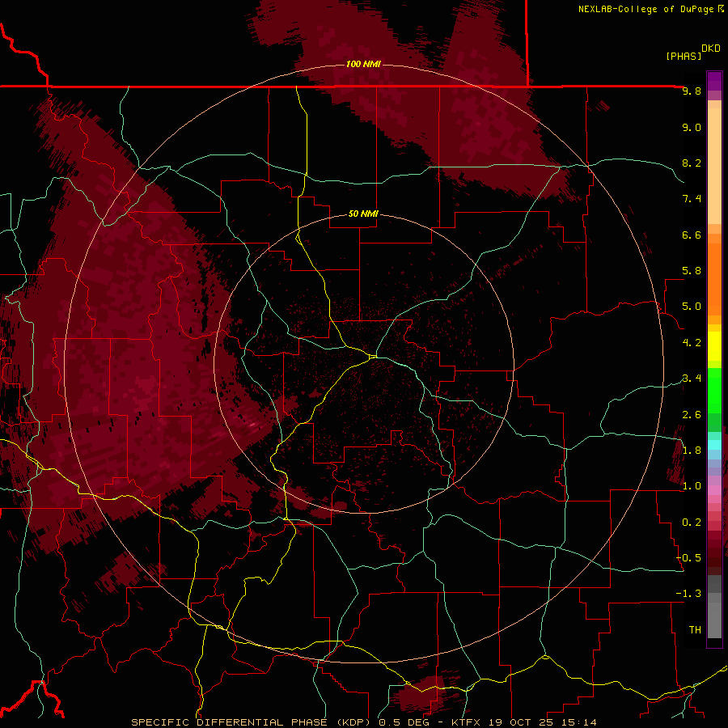The height and width of the screenshot is (728, 728).
Task: Pick the yellow band of the color scale
Action: [714, 346]
